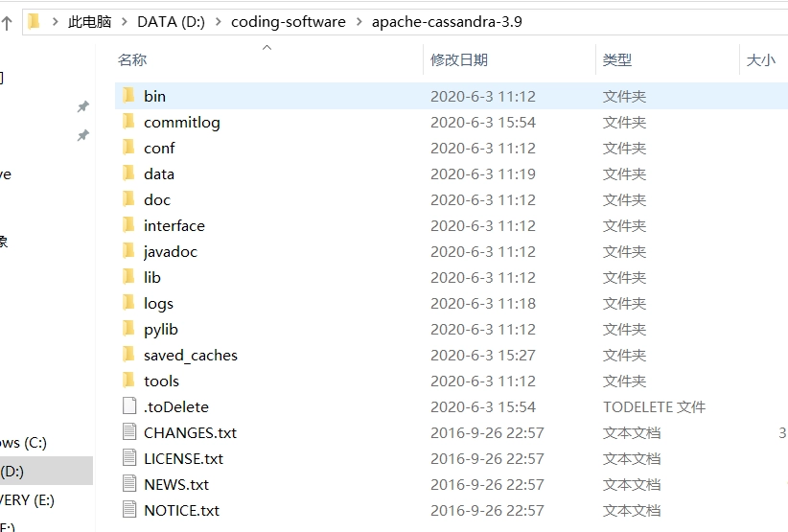
Task: Click the NOTICE.txt document icon
Action: coord(129,509)
